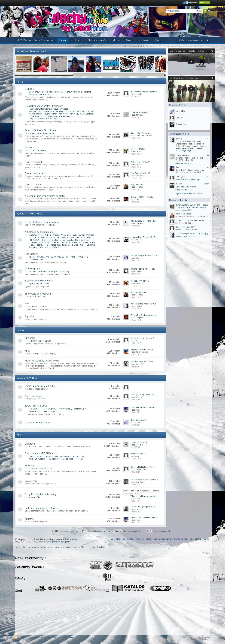Open the aDECHAde Test Drive forum
This screenshot has height=644, width=225.
point(36,406)
